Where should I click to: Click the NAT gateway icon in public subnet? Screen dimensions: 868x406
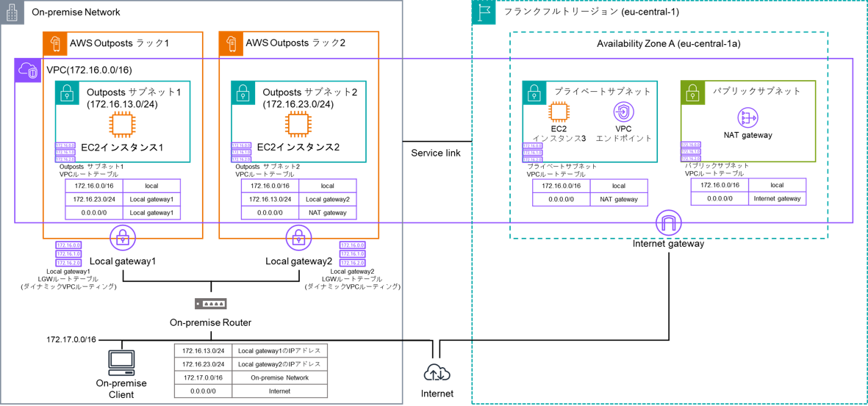coord(747,117)
